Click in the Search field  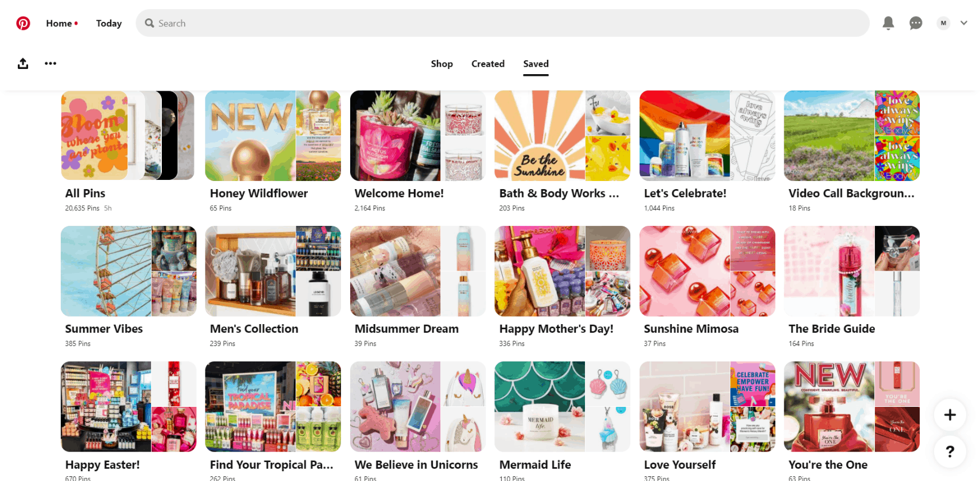tap(502, 23)
